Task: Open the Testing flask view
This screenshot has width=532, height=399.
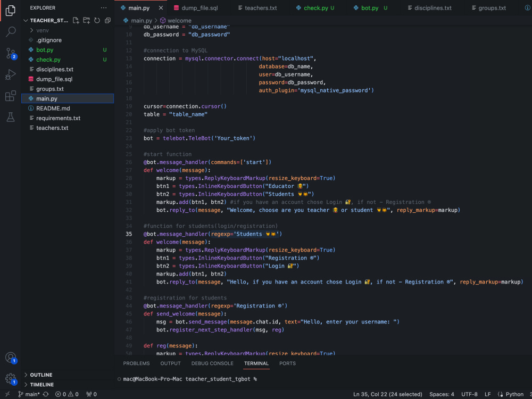Action: [10, 117]
